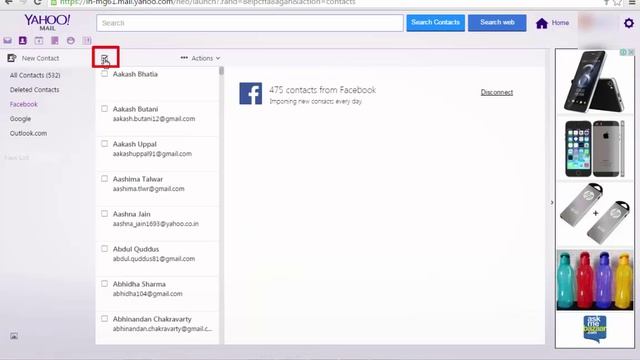
Task: Check the box for Aakash Butani
Action: [x=104, y=109]
